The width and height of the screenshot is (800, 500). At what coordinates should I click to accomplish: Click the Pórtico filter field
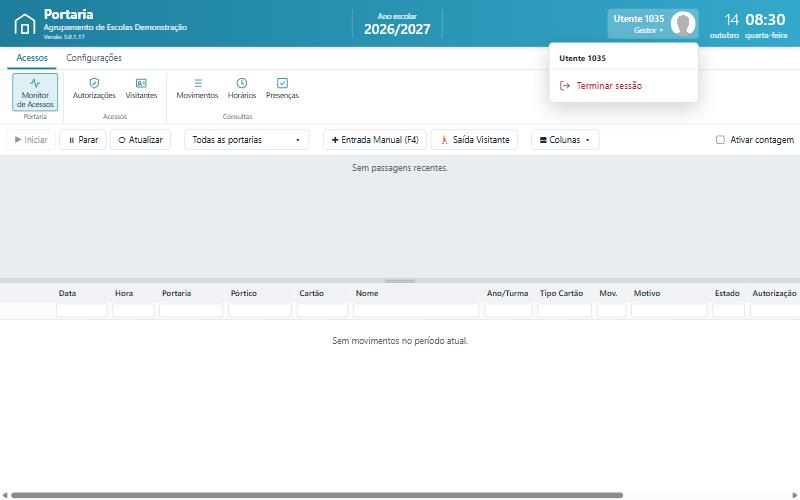point(260,310)
